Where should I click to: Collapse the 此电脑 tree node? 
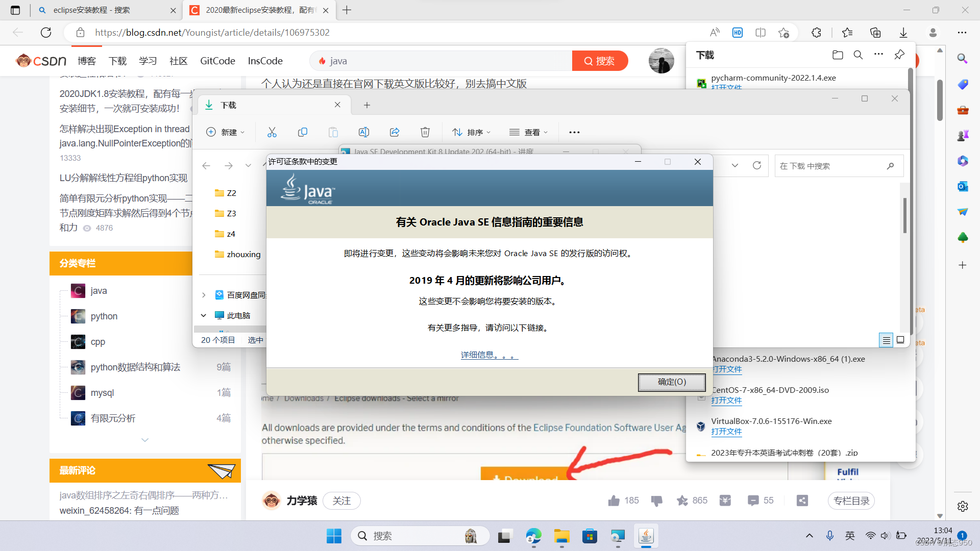pyautogui.click(x=204, y=315)
